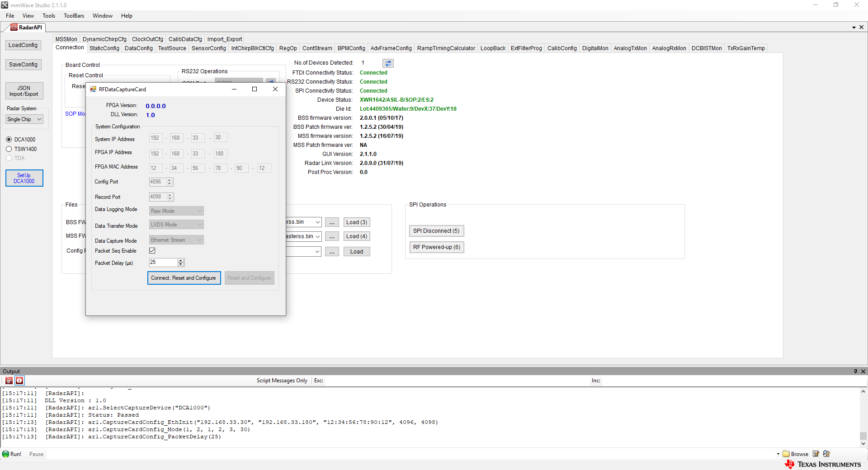Open the Help menu
Screen dimensions: 868x470
click(127, 16)
